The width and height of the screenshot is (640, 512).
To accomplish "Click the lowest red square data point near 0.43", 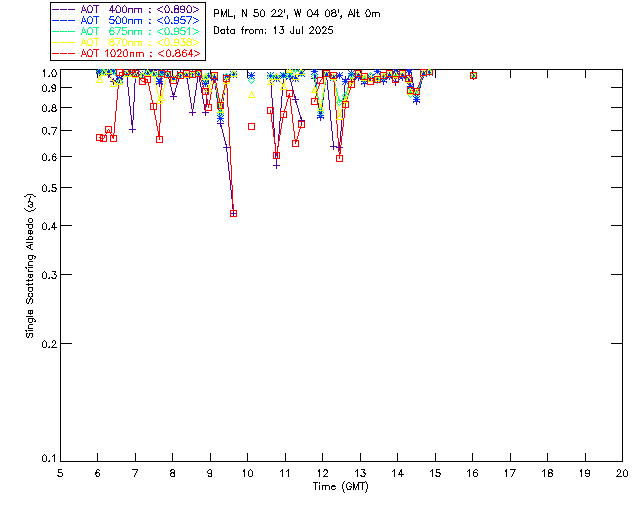I will click(x=233, y=214).
